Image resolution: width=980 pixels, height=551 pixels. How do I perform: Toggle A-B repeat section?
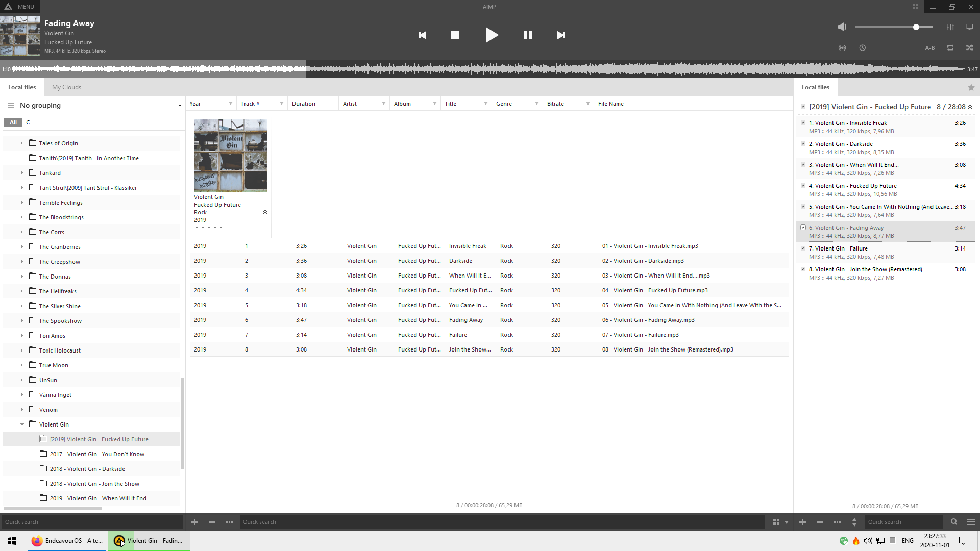click(930, 48)
